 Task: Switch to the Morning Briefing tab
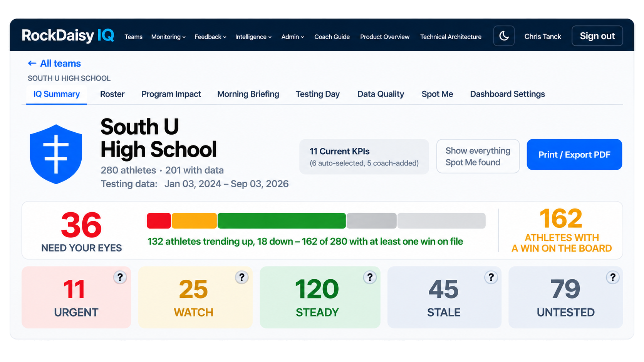click(x=248, y=94)
